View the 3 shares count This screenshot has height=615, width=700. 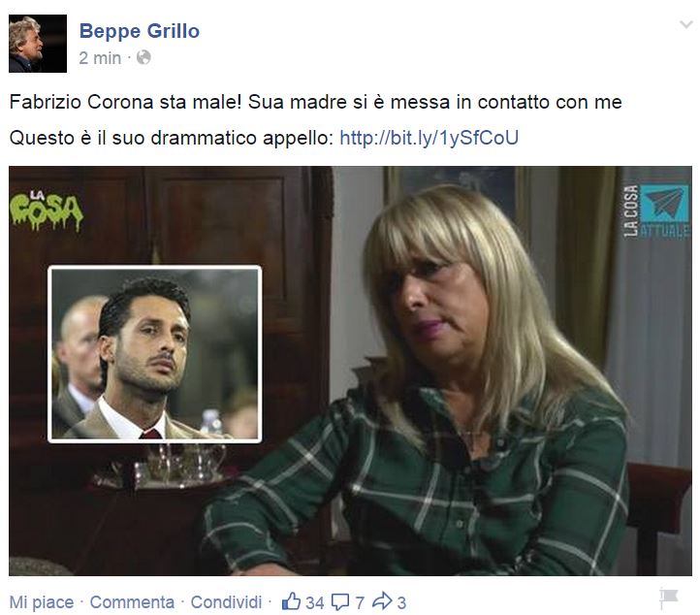tap(401, 603)
